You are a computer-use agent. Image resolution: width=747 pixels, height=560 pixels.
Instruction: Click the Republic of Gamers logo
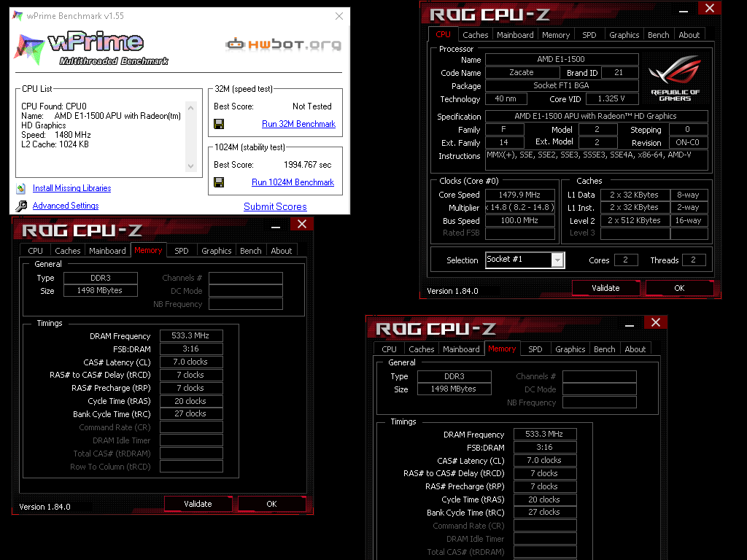click(675, 77)
